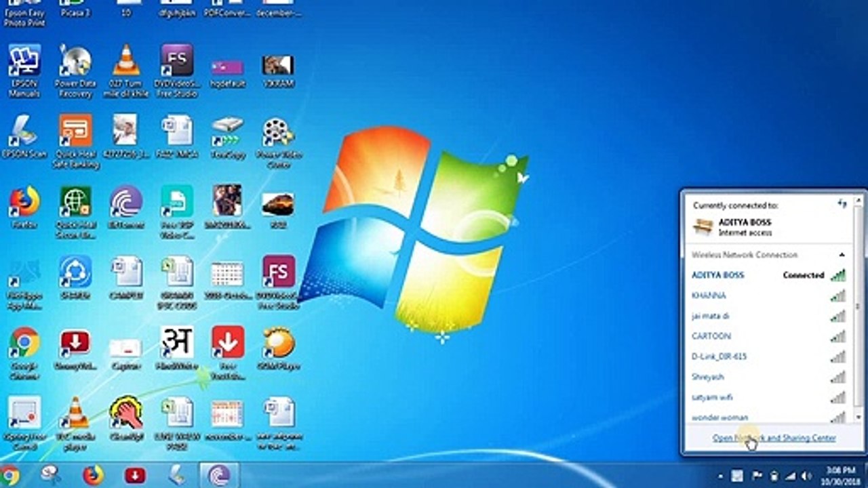Screen dimensions: 868x488
Task: Click the scroll-up arrow in network list
Action: click(859, 199)
